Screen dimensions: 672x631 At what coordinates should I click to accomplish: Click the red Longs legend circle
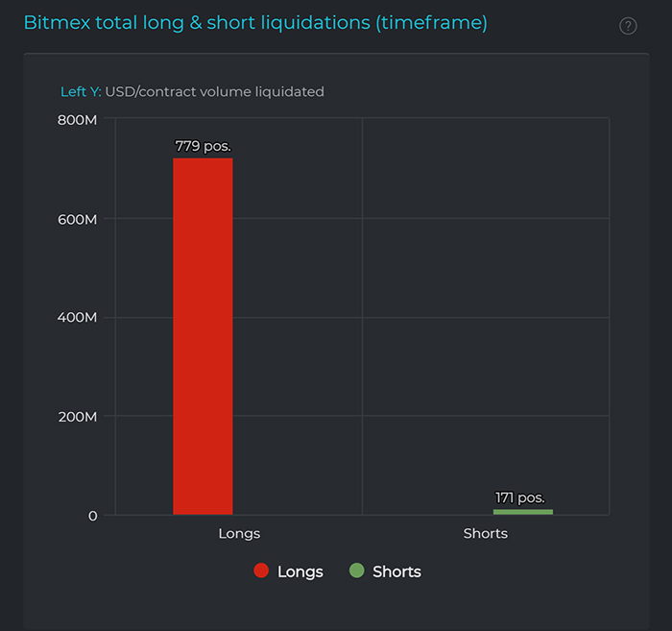[261, 571]
